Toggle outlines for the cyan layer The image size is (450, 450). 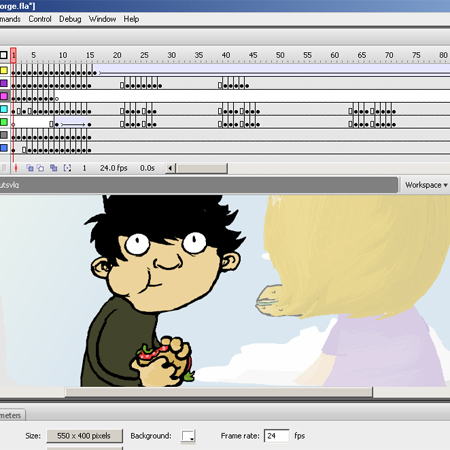click(x=4, y=109)
